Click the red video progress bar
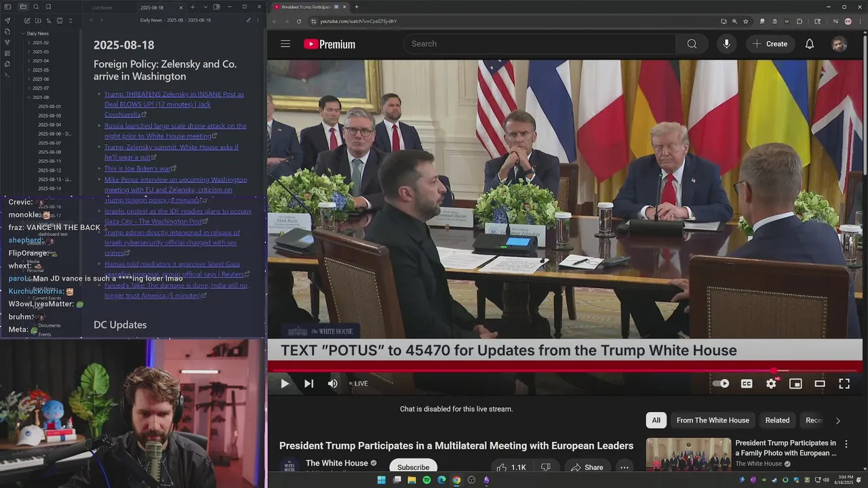Screen dimensions: 868x488 point(565,371)
